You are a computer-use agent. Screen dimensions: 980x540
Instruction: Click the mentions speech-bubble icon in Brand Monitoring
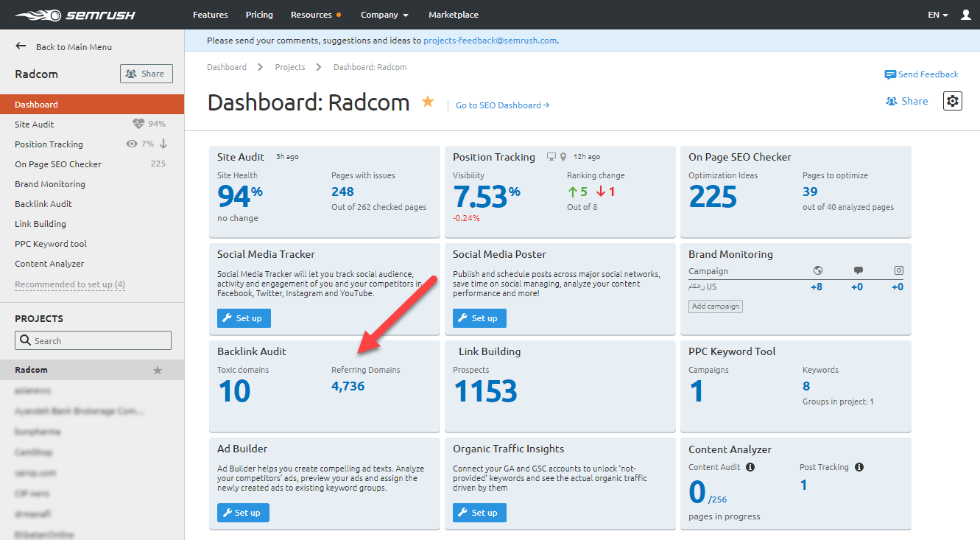pos(859,270)
